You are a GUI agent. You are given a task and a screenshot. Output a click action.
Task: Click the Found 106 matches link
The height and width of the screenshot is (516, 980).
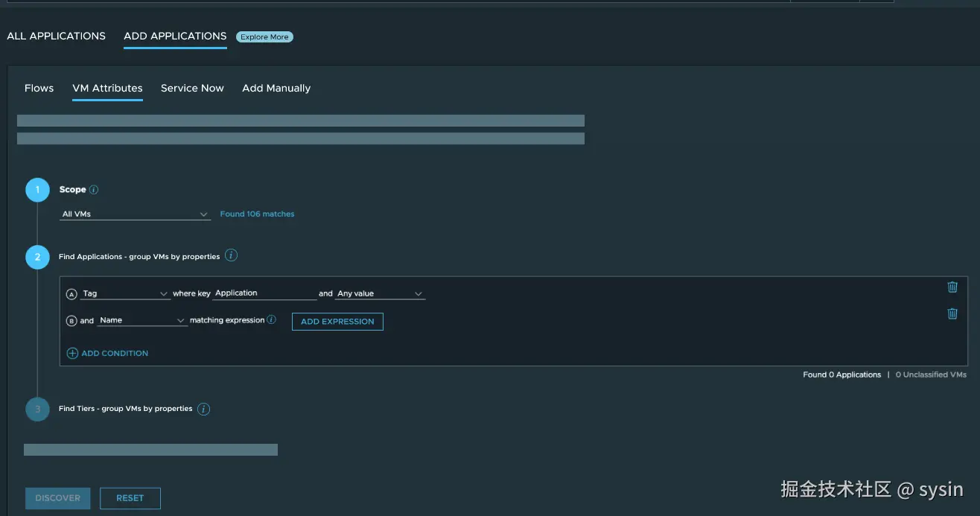point(257,214)
